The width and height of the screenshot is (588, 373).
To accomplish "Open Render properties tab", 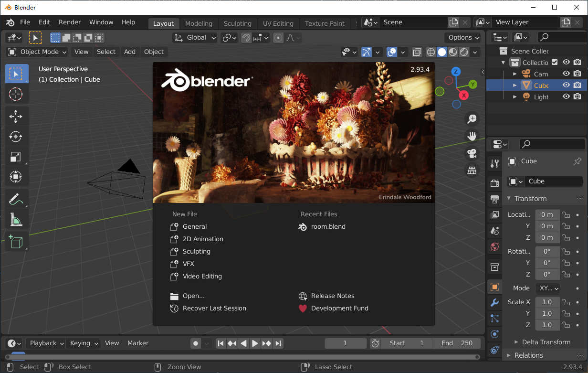I will (x=495, y=183).
